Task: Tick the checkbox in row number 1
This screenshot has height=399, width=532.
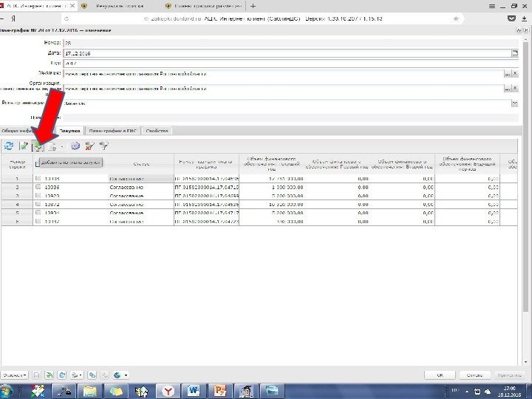Action: click(38, 179)
